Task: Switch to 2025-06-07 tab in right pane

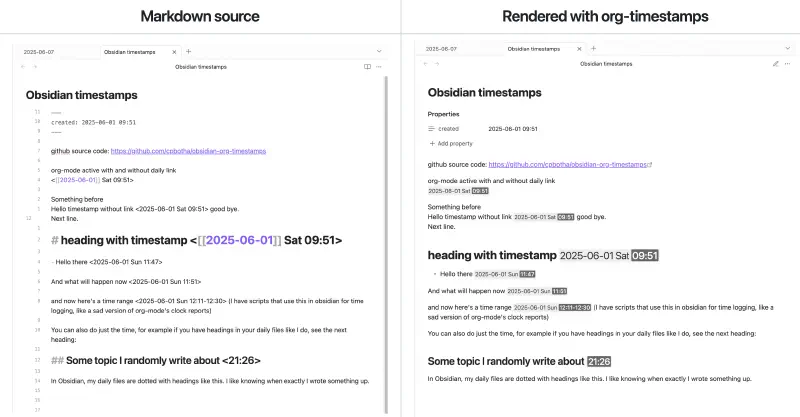Action: point(441,49)
